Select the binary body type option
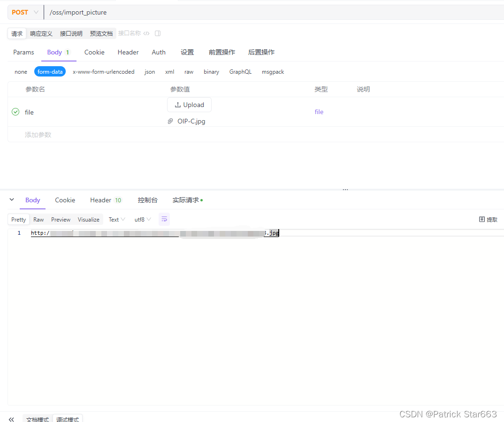Screen dimensions: 504x422 click(211, 71)
